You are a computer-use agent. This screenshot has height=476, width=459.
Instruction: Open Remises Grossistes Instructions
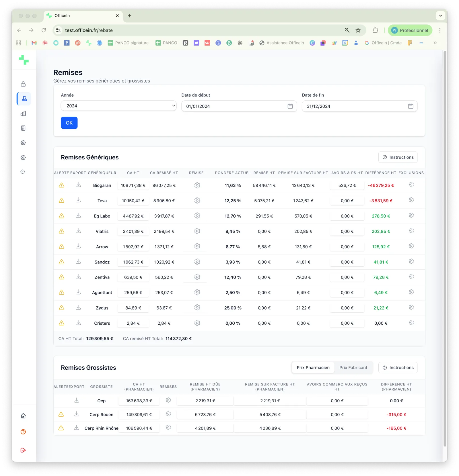click(398, 367)
